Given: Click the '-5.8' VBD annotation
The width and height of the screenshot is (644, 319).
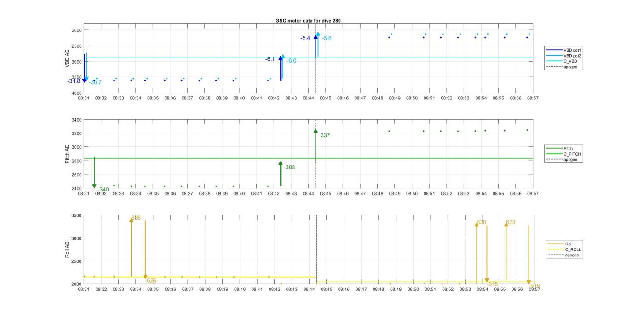Looking at the screenshot, I should pos(327,38).
